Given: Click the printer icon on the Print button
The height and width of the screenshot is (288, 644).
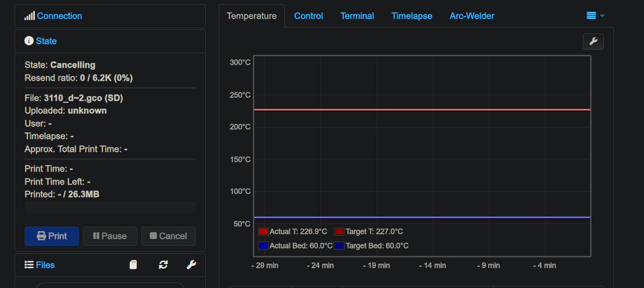Looking at the screenshot, I should tap(41, 236).
